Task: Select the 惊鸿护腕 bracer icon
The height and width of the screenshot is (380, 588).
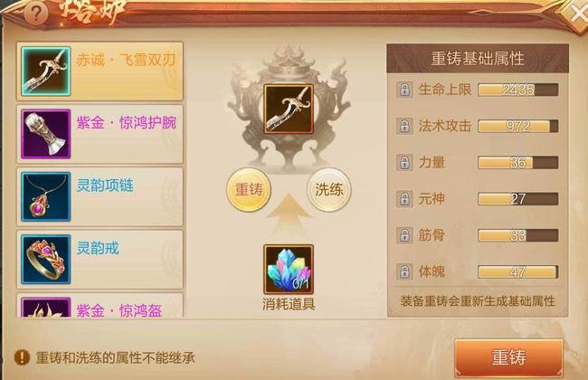Action: point(46,134)
